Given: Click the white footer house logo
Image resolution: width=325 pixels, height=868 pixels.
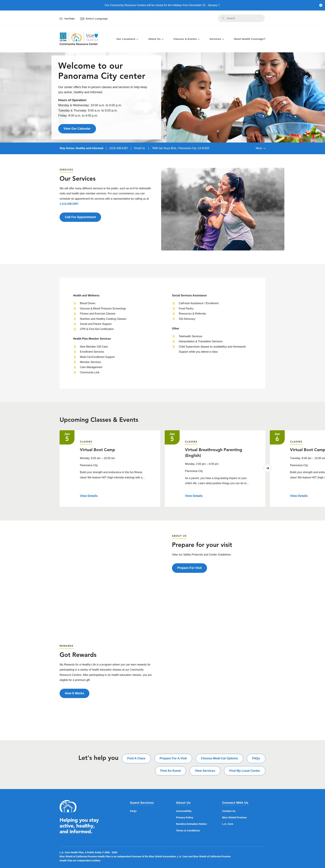Looking at the screenshot, I should [68, 806].
